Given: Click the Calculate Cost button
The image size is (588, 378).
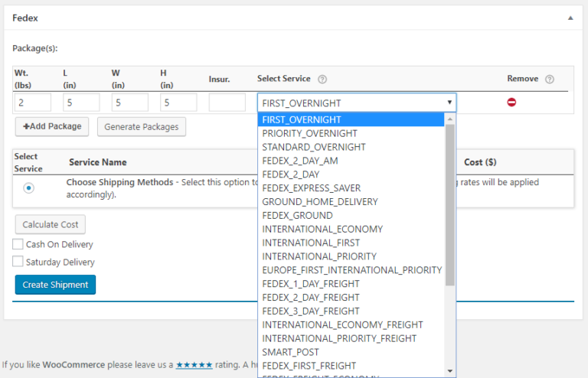Looking at the screenshot, I should tap(51, 224).
